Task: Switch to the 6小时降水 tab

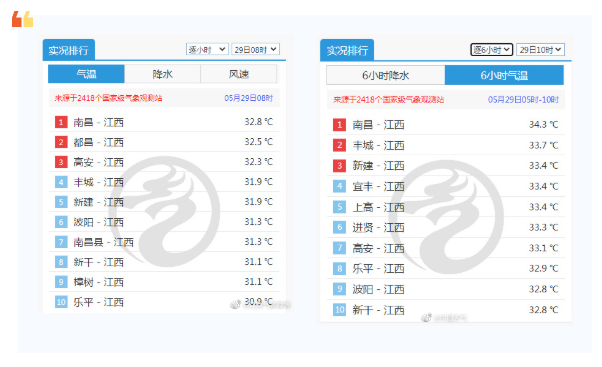Action: [385, 75]
